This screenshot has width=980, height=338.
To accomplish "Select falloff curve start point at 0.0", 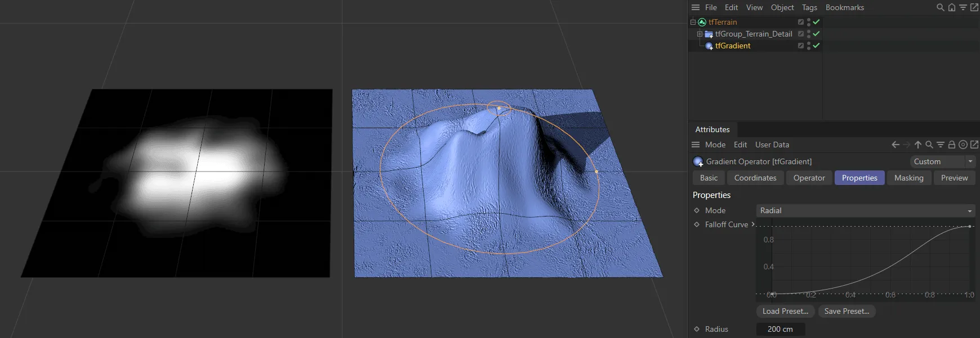I will coord(772,294).
